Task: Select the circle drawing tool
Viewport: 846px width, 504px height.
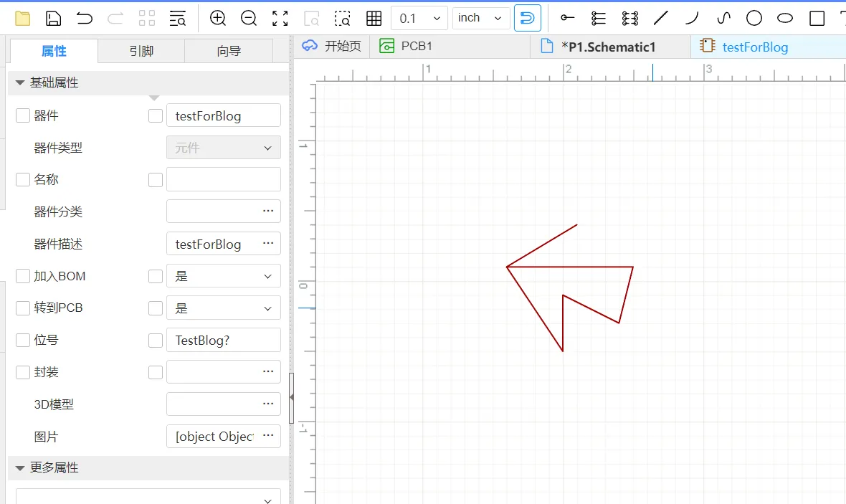Action: 754,19
